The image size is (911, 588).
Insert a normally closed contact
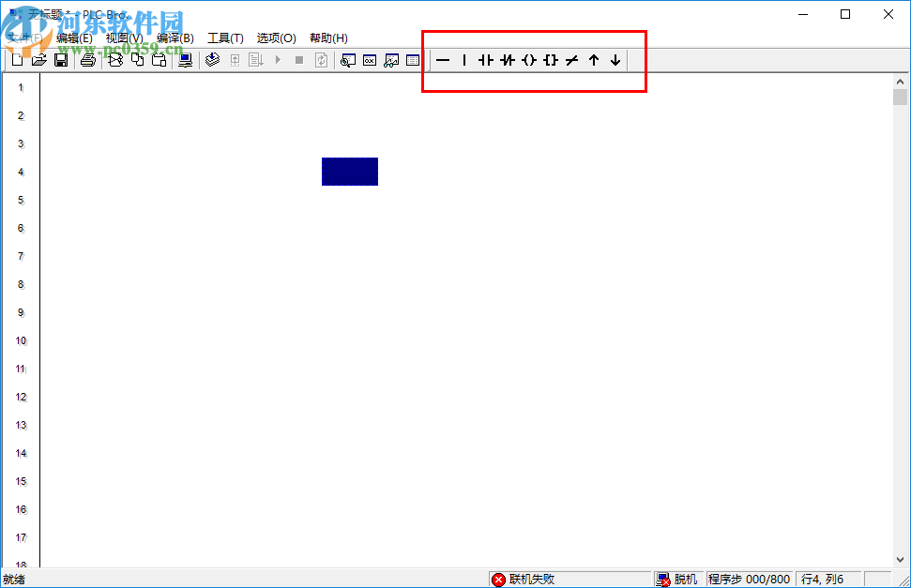[x=507, y=60]
